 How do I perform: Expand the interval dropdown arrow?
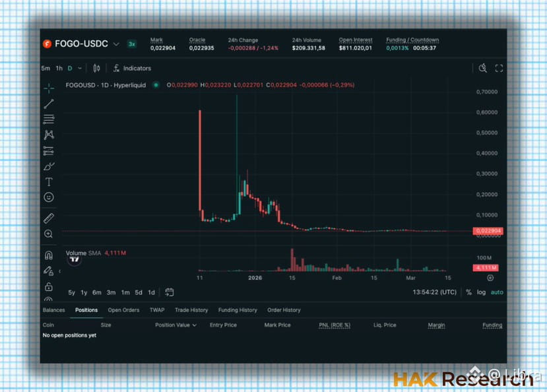tap(80, 69)
